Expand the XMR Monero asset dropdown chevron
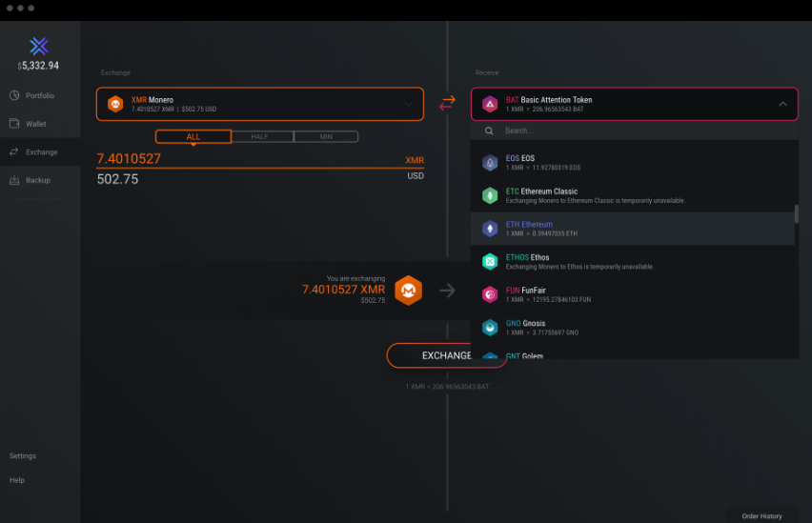Screen dimensions: 812x523 pos(409,104)
